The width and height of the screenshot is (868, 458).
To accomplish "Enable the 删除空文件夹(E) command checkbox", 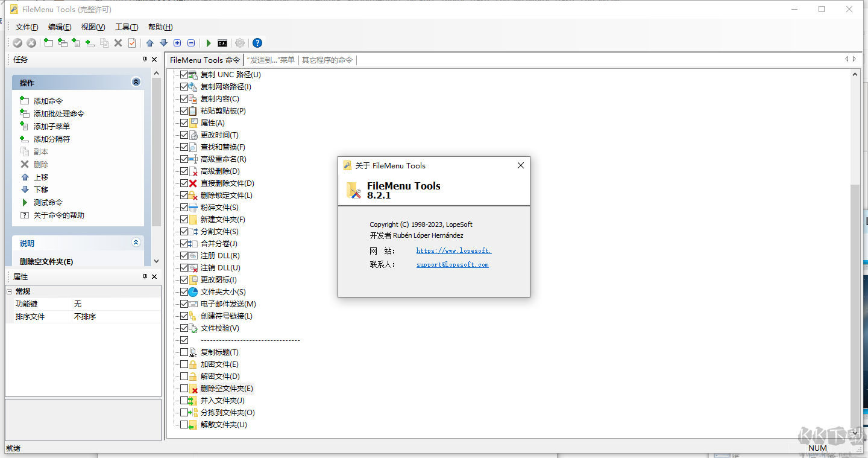I will point(184,388).
